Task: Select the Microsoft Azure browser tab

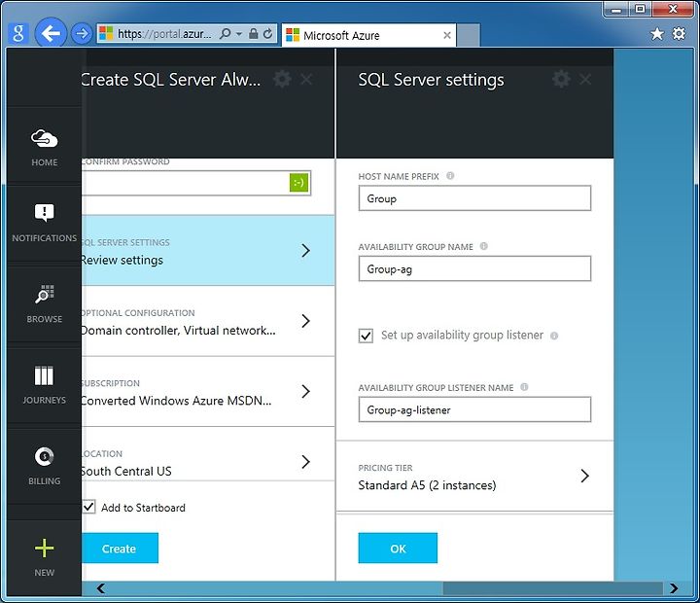Action: pos(368,35)
